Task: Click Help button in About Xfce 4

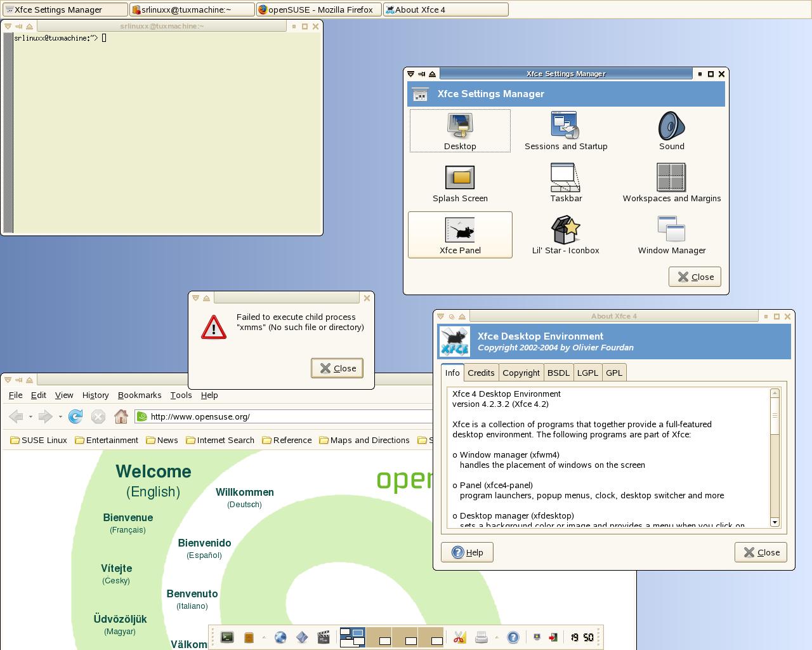Action: (467, 552)
